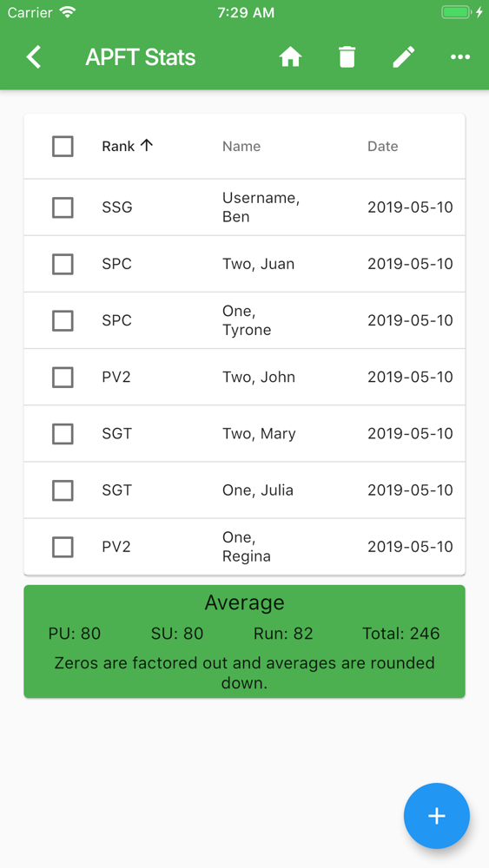Tap the Rank sort arrow
This screenshot has width=489, height=868.
tap(146, 146)
